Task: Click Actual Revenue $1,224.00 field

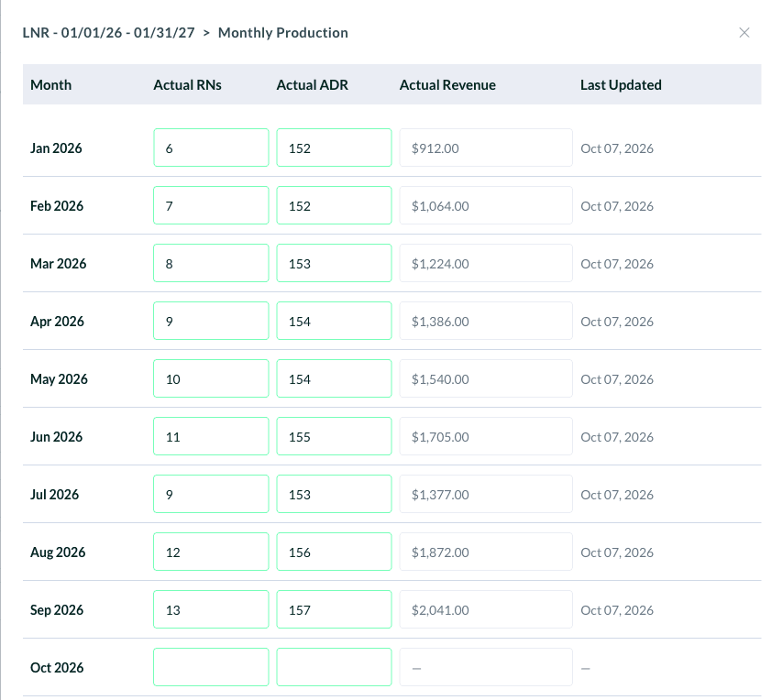Action: click(x=486, y=263)
